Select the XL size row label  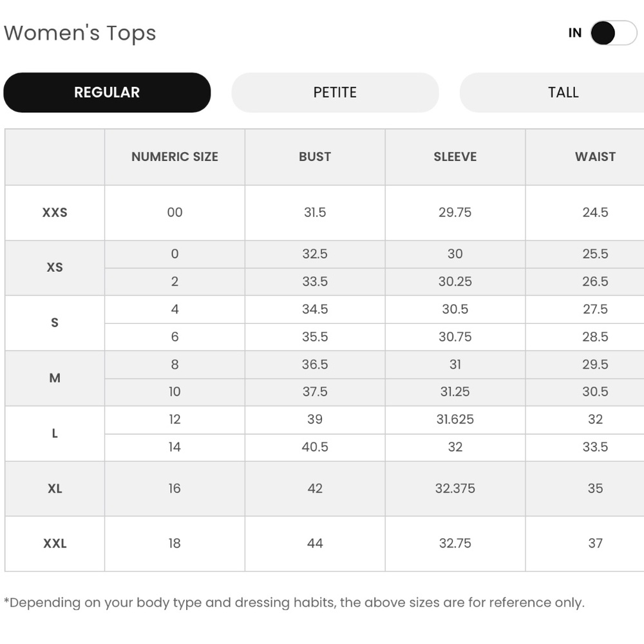tap(55, 488)
